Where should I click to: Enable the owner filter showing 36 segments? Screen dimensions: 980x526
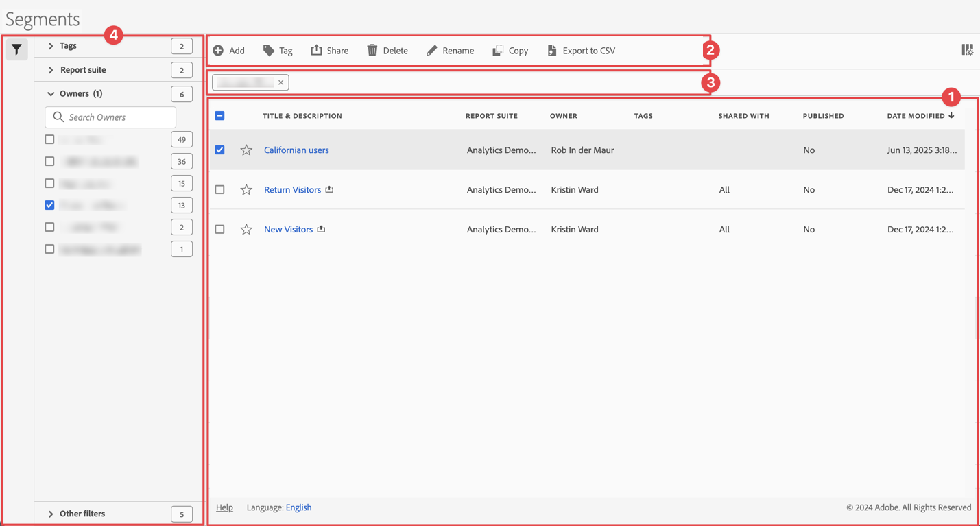tap(49, 161)
